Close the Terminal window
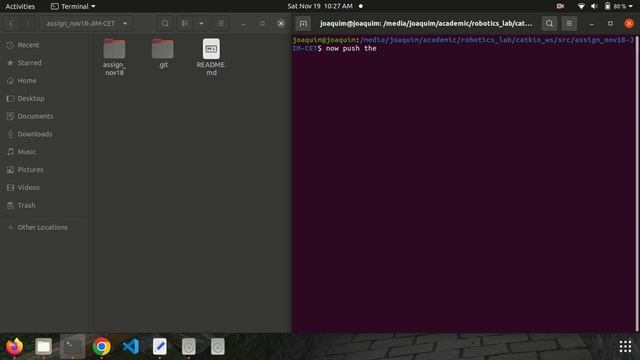This screenshot has width=640, height=360. (629, 23)
